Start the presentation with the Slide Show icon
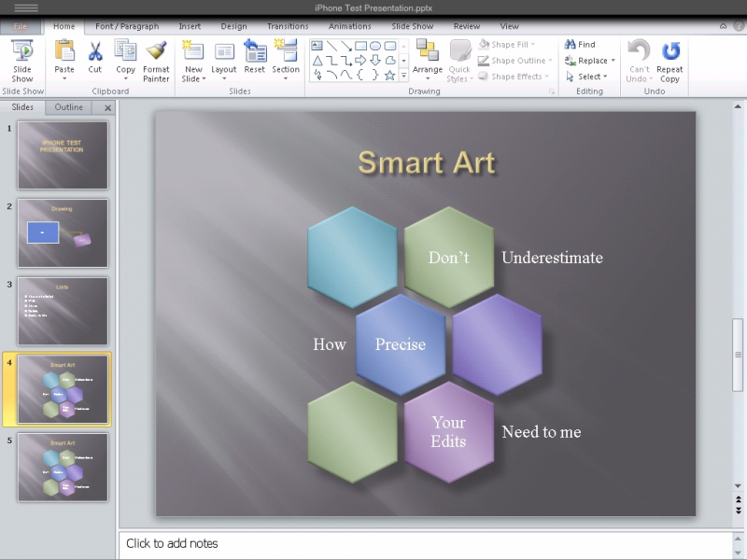 22,51
